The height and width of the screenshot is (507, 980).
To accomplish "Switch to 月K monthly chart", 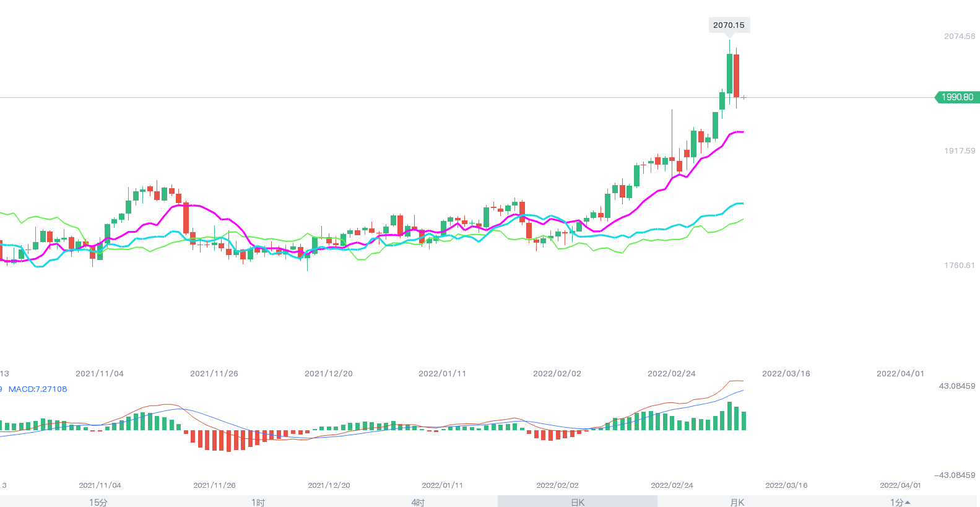I will click(737, 502).
